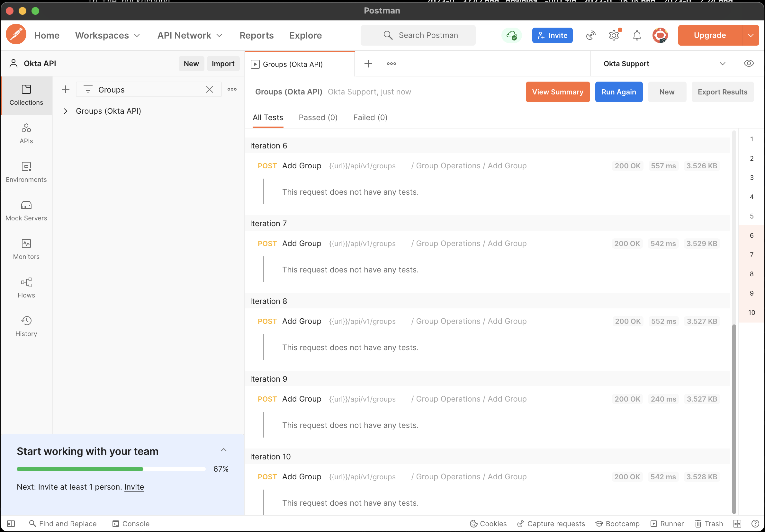Open the Trash from status bar
Viewport: 765px width, 532px height.
tap(709, 523)
